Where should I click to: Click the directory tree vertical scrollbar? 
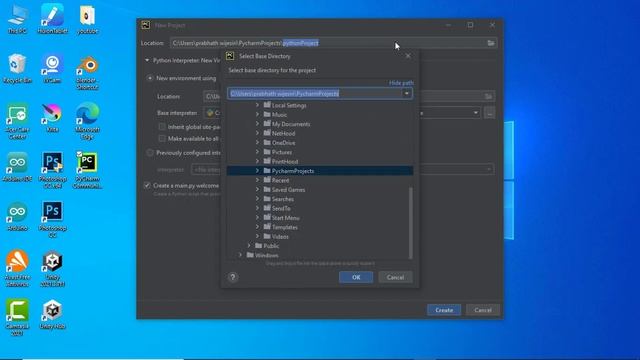point(411,222)
